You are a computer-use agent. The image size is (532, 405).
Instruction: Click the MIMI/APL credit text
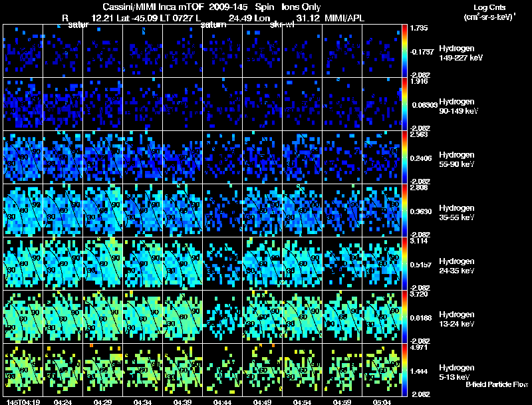click(x=344, y=18)
